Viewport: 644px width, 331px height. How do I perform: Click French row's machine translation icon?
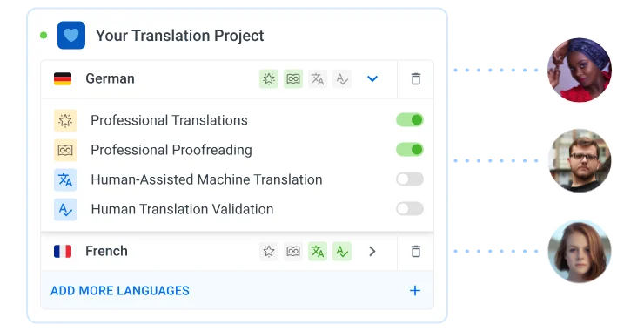pyautogui.click(x=318, y=251)
